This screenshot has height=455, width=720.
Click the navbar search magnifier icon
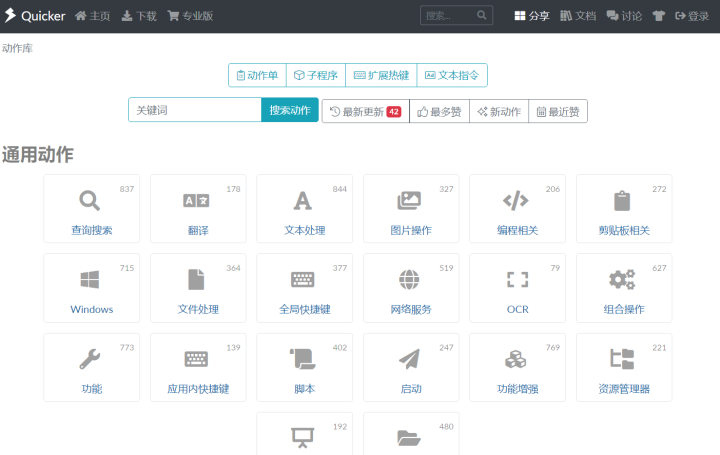point(481,15)
